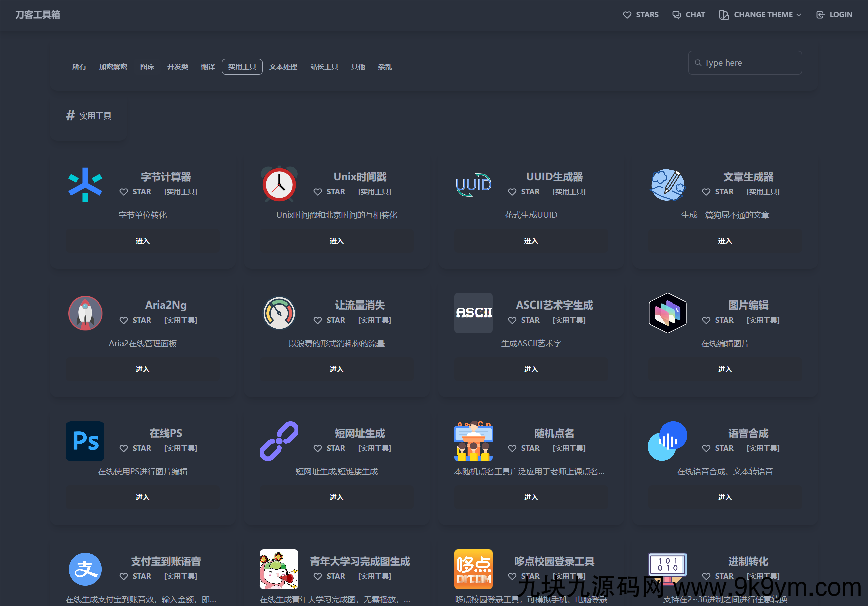Click the ASCII艺术字生成 icon
This screenshot has width=868, height=606.
(x=473, y=313)
